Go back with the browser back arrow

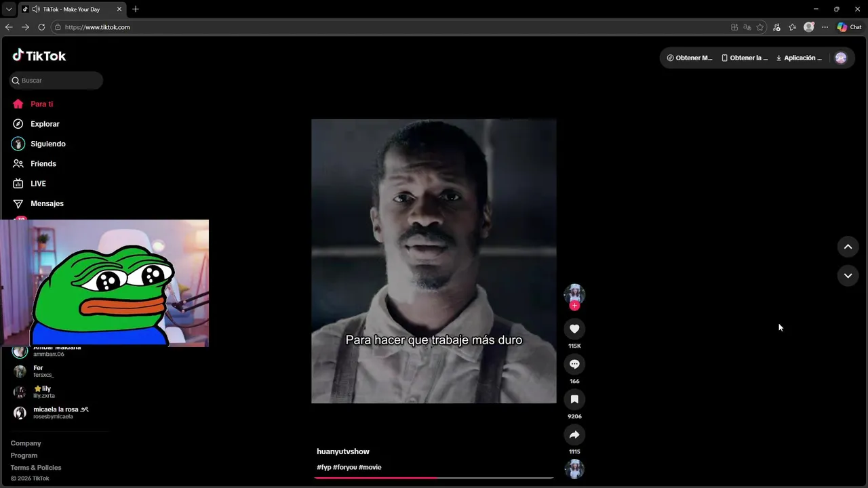(9, 27)
